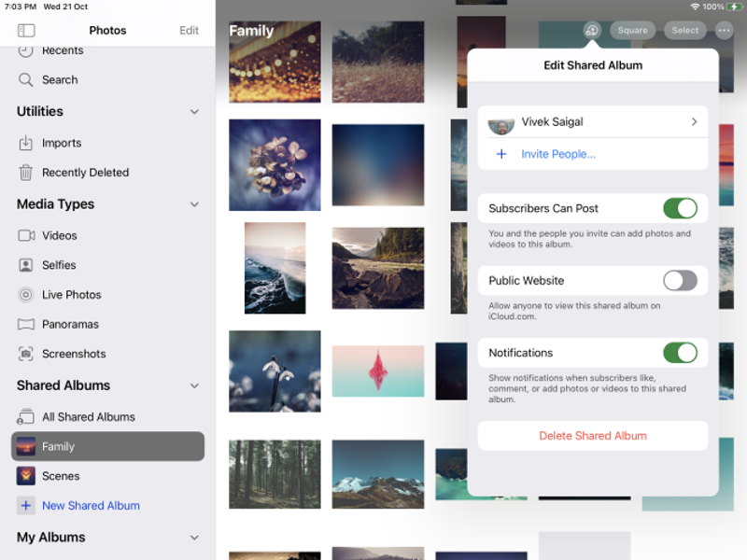Open the dried hydrangea flower photo thumbnail
The width and height of the screenshot is (747, 560).
(275, 164)
